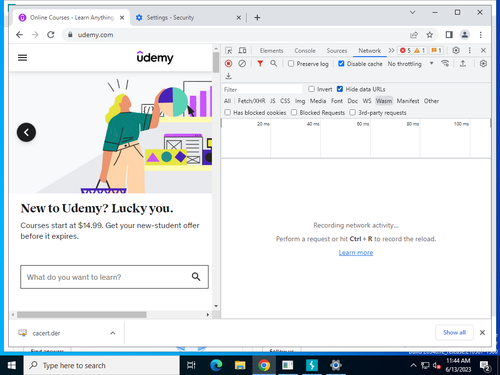Image resolution: width=500 pixels, height=375 pixels.
Task: Open network search magnifier icon
Action: point(274,63)
